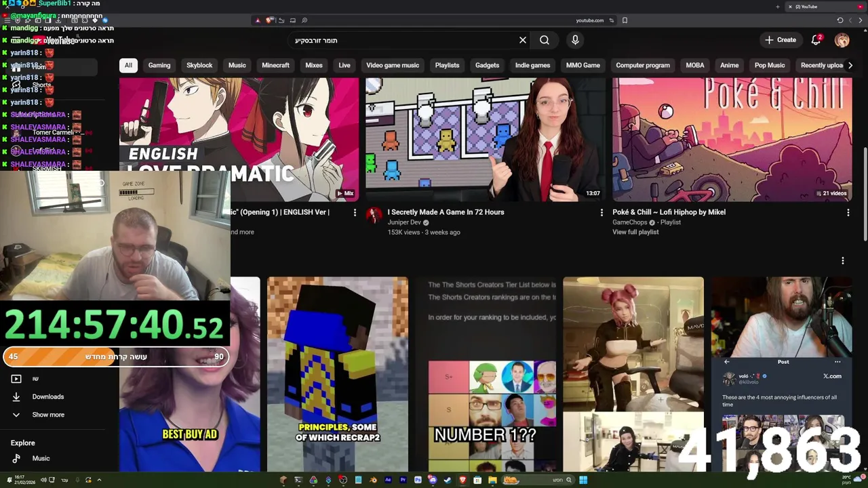
Task: Click View full playlist link
Action: (x=635, y=232)
